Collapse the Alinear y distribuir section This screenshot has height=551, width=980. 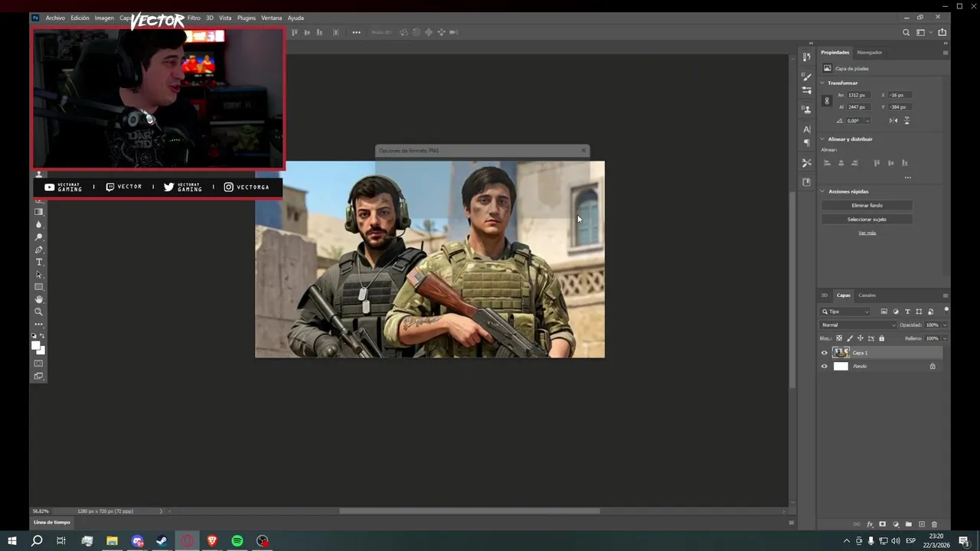(823, 139)
